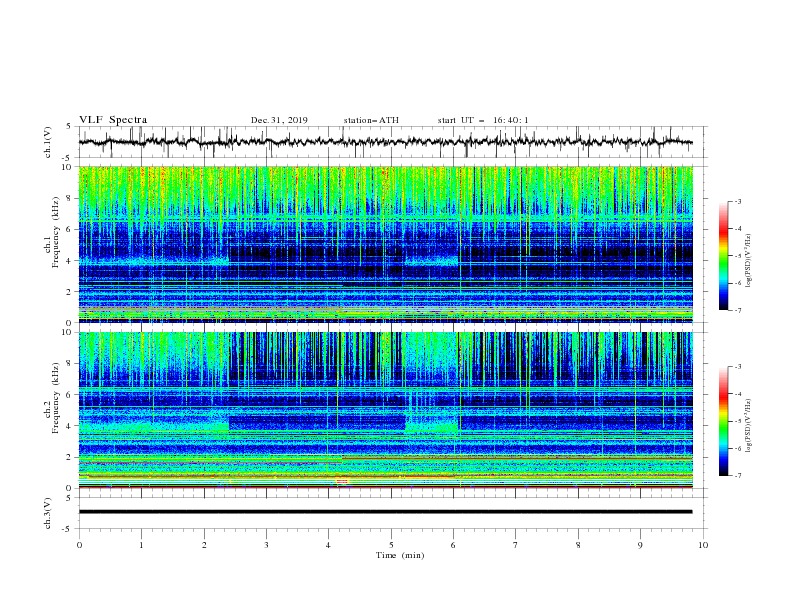The width and height of the screenshot is (792, 612).
Task: Click the ch.2 spectrogram panel
Action: [385, 410]
